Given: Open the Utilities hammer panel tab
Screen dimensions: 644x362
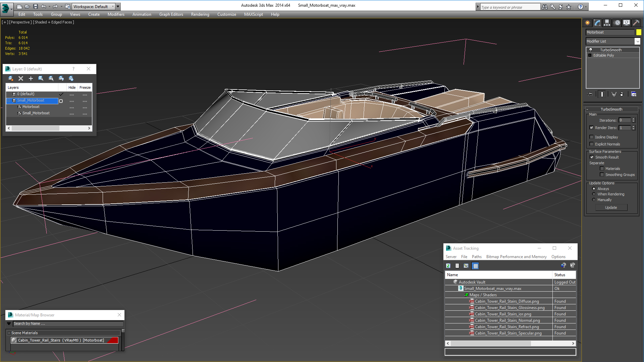Looking at the screenshot, I should (x=636, y=23).
